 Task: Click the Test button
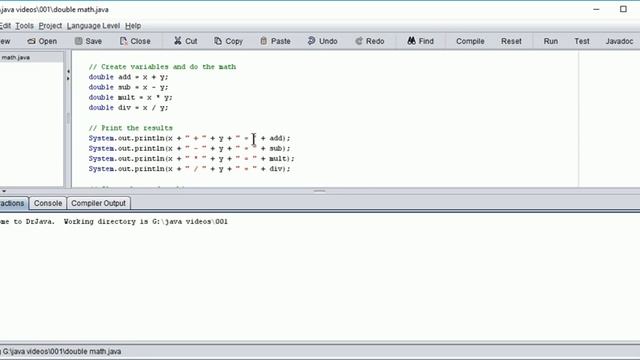[x=582, y=41]
